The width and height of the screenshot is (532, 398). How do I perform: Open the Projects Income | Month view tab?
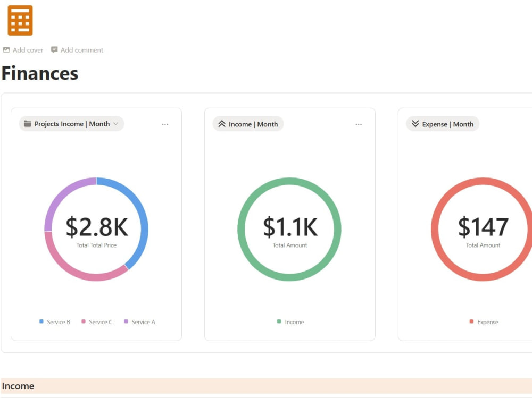pos(72,124)
